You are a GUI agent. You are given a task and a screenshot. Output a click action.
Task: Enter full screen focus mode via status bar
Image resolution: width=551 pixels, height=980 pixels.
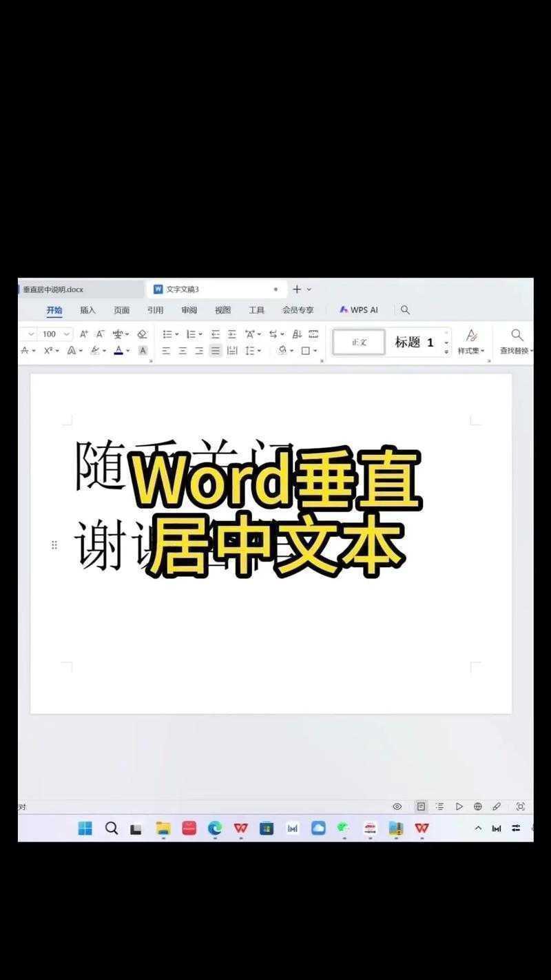click(x=520, y=806)
